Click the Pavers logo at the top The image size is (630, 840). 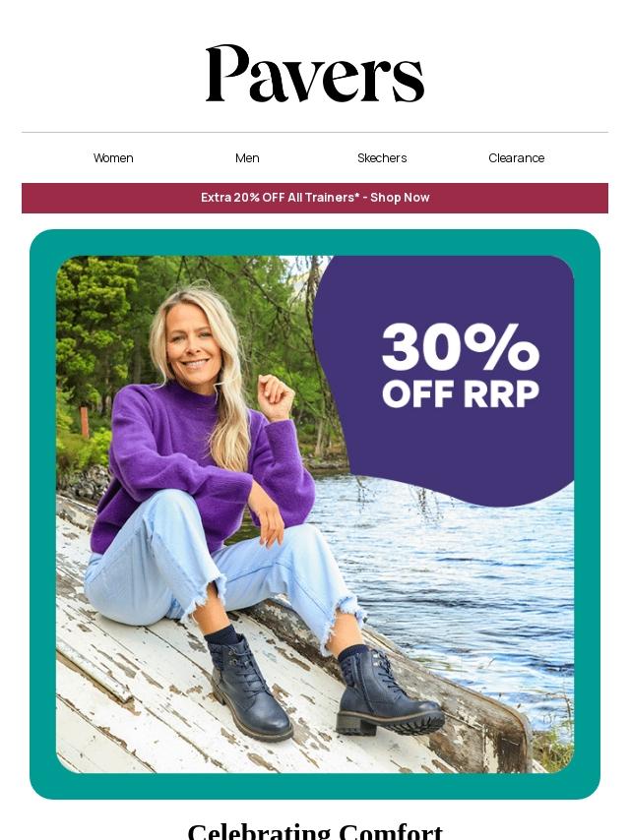pyautogui.click(x=315, y=74)
